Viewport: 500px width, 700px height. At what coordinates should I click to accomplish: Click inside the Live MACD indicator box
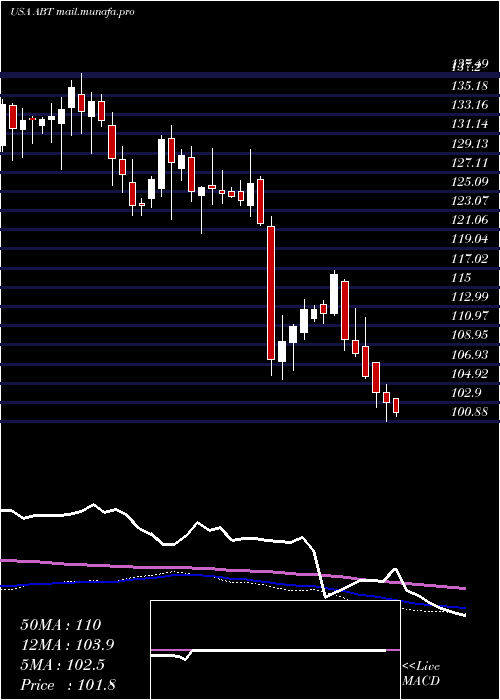(275, 650)
